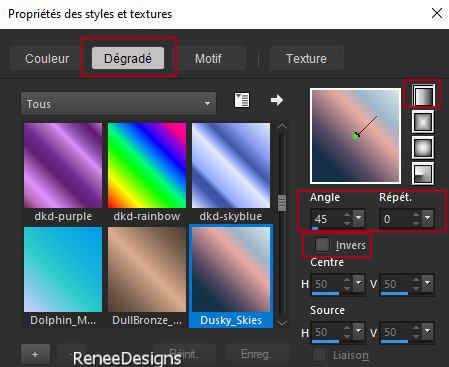Screen dimensions: 449x367
Task: Enable the Invers checkbox
Action: tap(322, 245)
